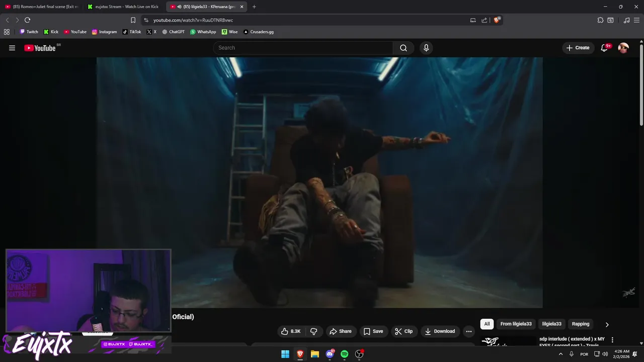644x362 pixels.
Task: Click the tray microphone icon
Action: pyautogui.click(x=572, y=354)
